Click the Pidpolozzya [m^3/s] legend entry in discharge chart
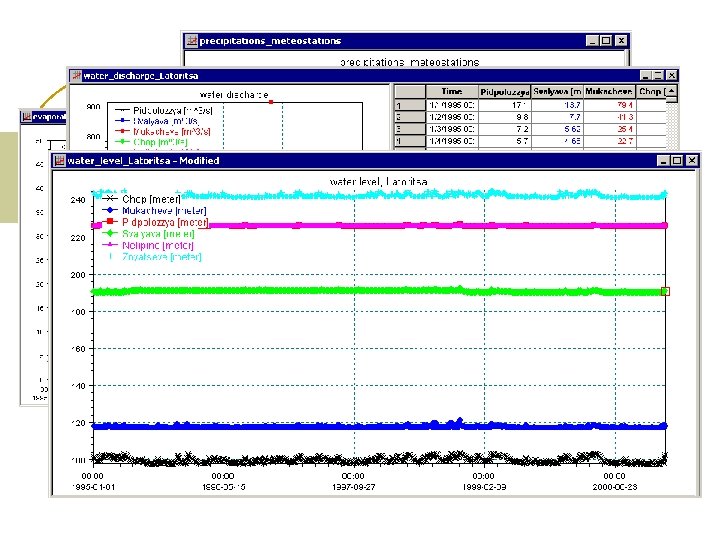720x540 pixels. click(163, 110)
